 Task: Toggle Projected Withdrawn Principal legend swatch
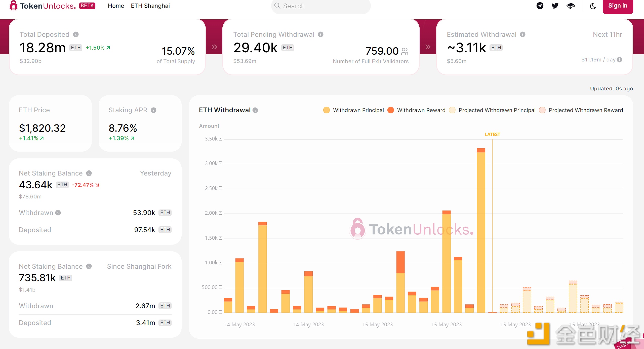[452, 110]
